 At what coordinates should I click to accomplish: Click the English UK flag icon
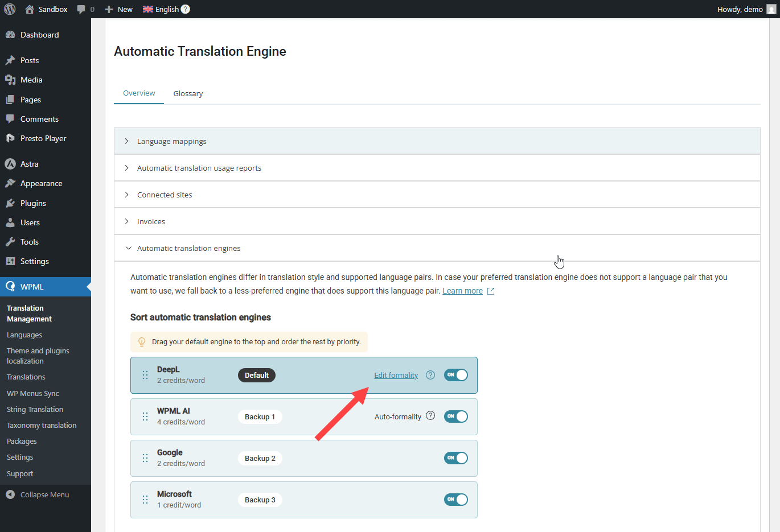click(x=148, y=9)
